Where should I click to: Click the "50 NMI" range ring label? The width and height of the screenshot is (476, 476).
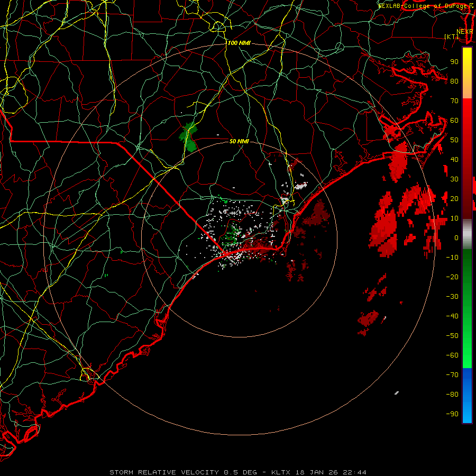pos(239,141)
